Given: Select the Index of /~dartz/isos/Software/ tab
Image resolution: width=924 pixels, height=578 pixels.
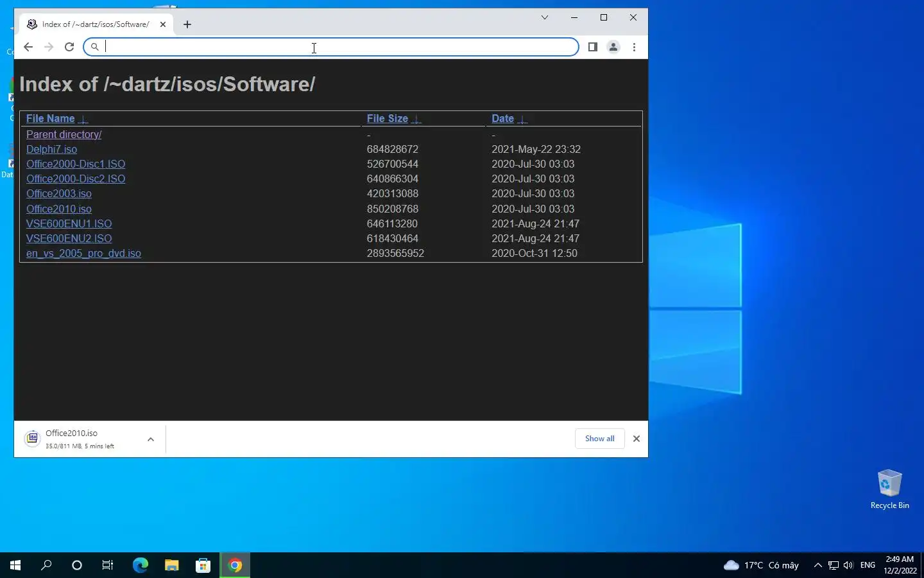Looking at the screenshot, I should (x=96, y=24).
